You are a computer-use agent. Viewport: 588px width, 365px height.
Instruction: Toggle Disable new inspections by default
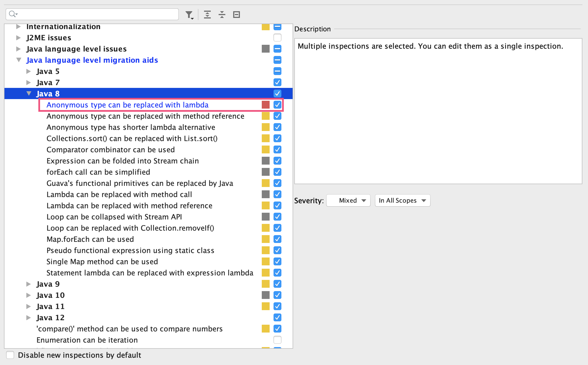coord(10,355)
